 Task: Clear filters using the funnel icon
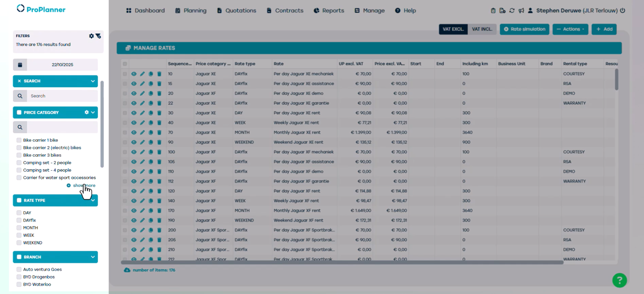click(x=98, y=36)
